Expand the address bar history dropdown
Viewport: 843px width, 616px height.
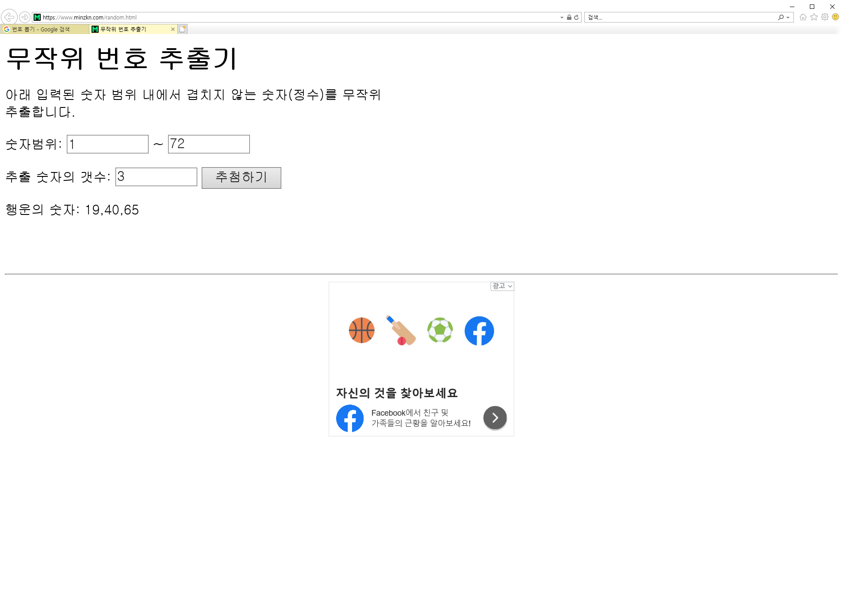click(562, 18)
